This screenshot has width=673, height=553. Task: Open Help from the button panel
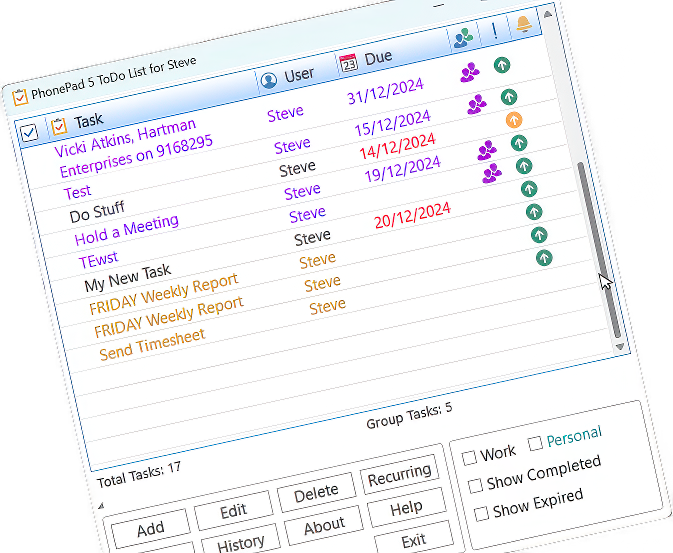click(406, 508)
